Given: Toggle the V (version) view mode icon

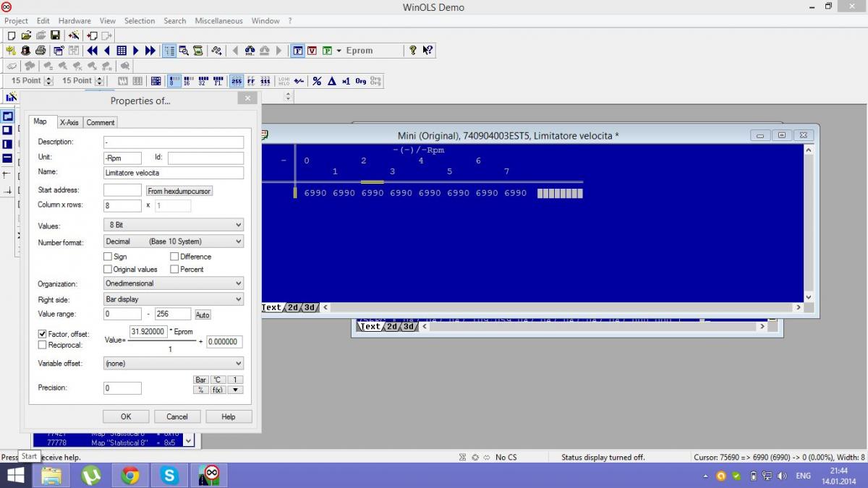Looking at the screenshot, I should tap(312, 51).
